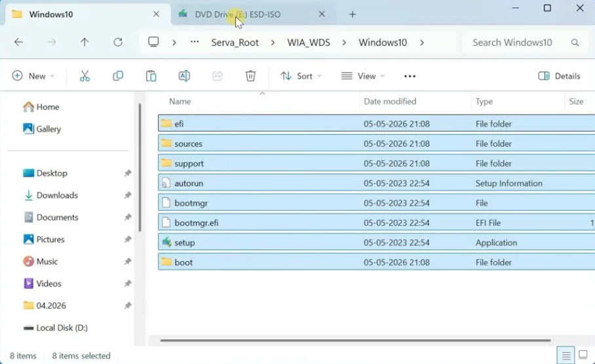Unpin Desktop from Quick access
The image size is (595, 364).
(128, 173)
